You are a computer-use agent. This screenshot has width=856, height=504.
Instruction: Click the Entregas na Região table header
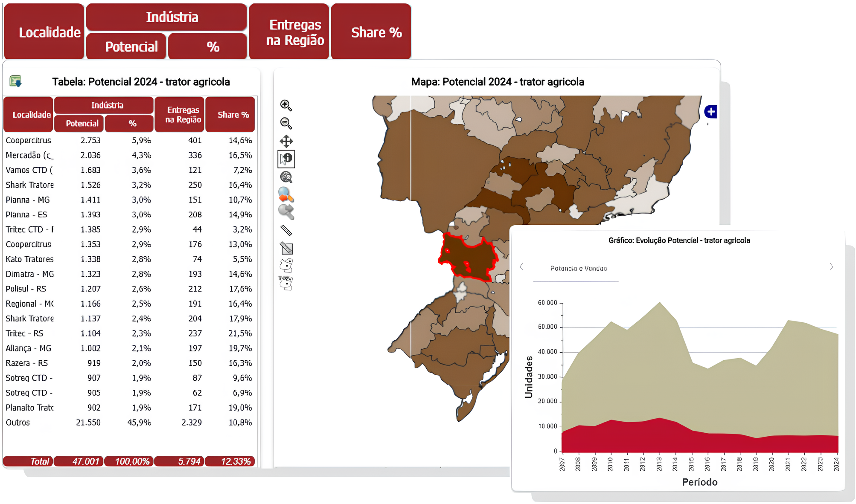(183, 115)
